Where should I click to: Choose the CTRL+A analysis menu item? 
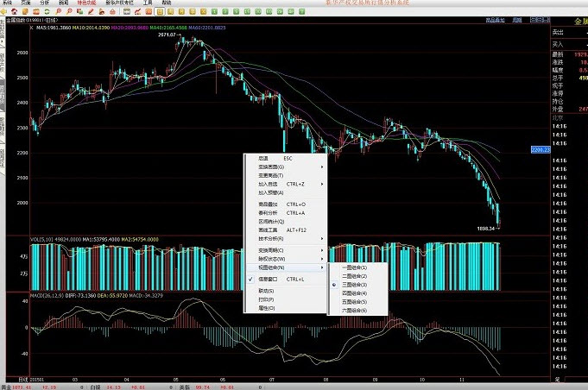(x=286, y=213)
